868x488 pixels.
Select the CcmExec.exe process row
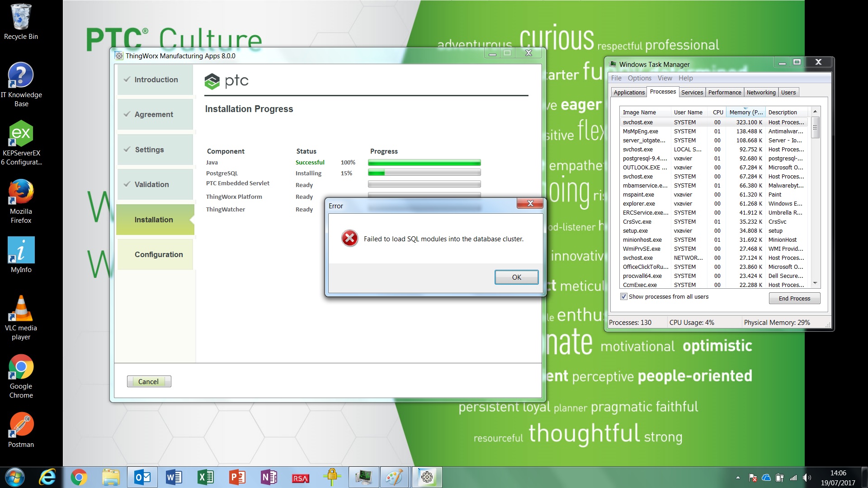pos(713,285)
